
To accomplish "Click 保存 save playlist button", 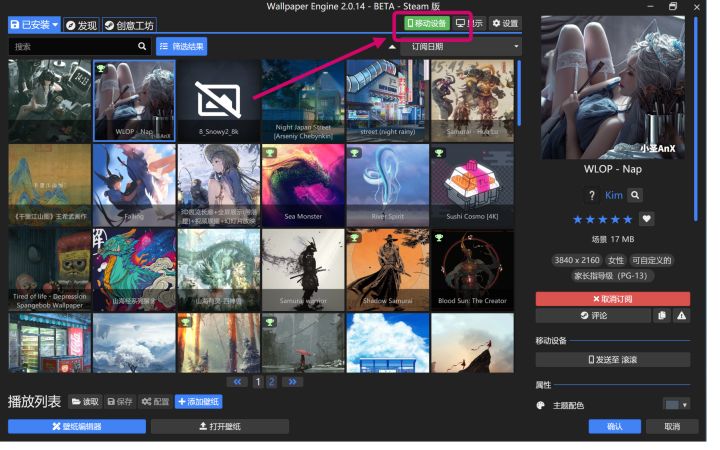I will (119, 402).
